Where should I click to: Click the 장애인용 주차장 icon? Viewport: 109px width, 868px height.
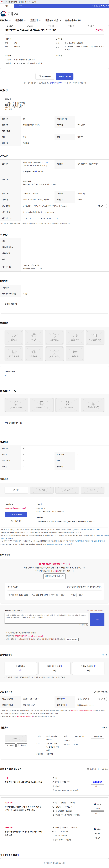click(16, 405)
